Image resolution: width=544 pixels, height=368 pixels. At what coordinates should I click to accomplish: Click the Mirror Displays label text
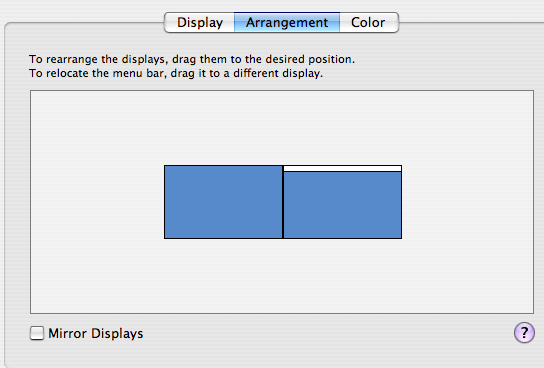point(96,333)
